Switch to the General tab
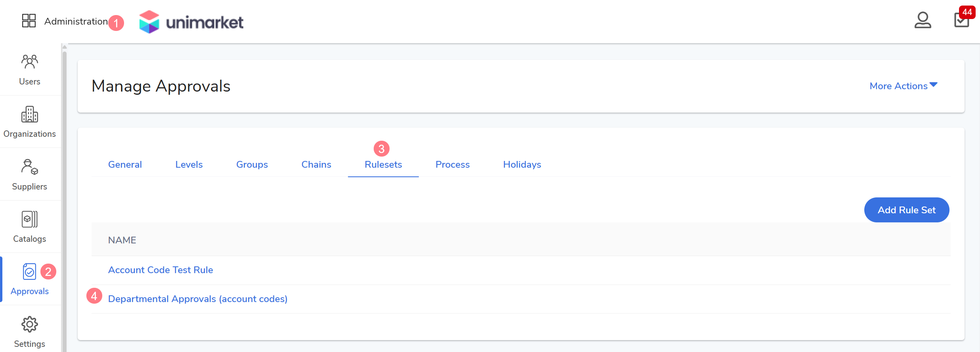The height and width of the screenshot is (352, 980). point(125,165)
